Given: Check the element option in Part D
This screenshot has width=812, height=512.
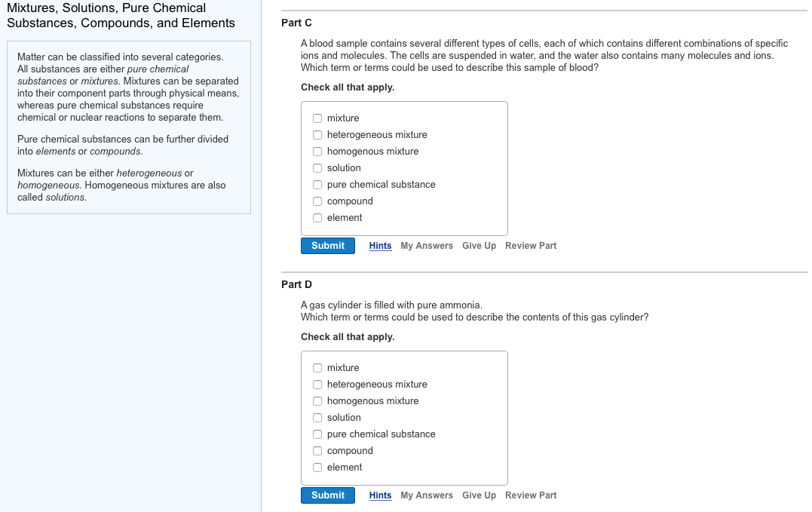Looking at the screenshot, I should pos(317,467).
